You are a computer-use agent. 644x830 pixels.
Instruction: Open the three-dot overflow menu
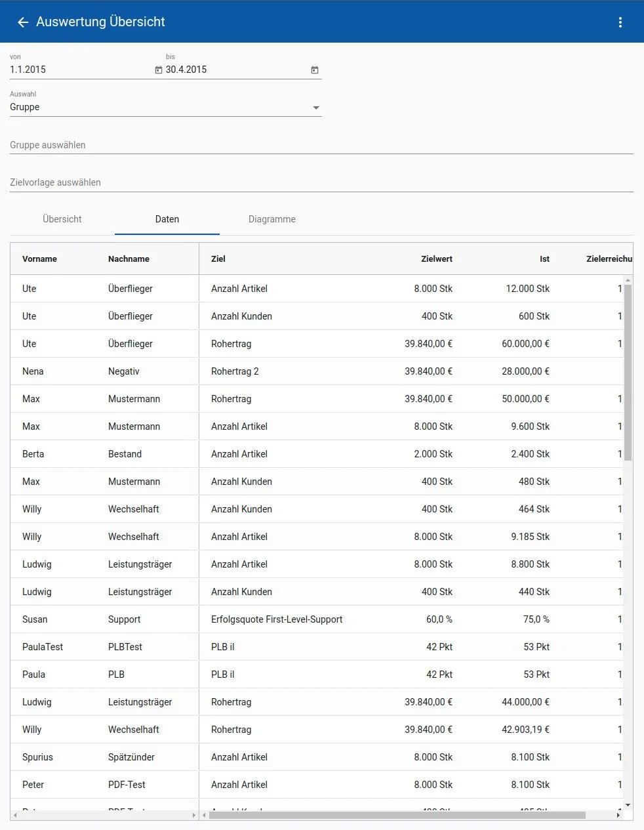click(x=620, y=22)
